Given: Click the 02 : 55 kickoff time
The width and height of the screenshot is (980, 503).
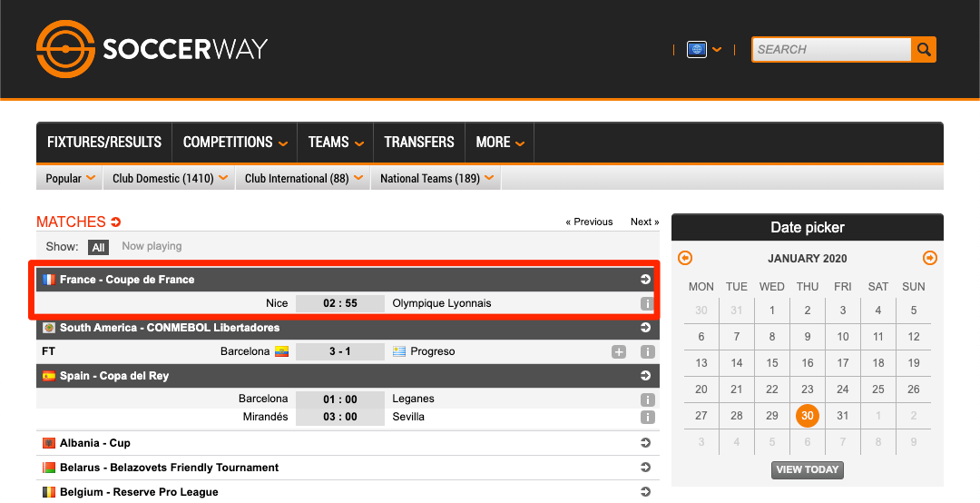Looking at the screenshot, I should [x=340, y=303].
